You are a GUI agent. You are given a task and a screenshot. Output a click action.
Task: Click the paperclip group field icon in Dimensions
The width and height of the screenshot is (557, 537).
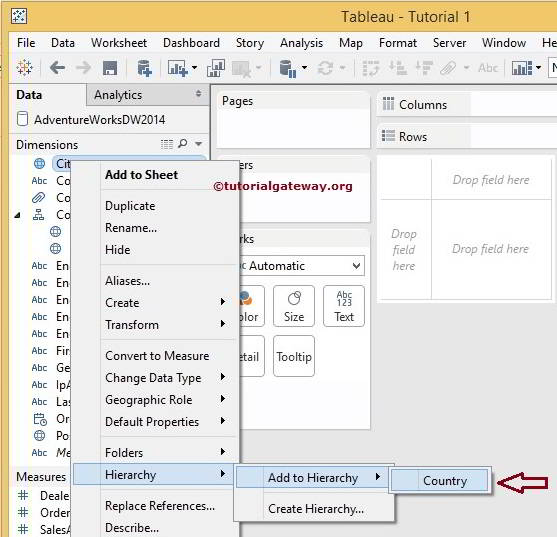38,197
